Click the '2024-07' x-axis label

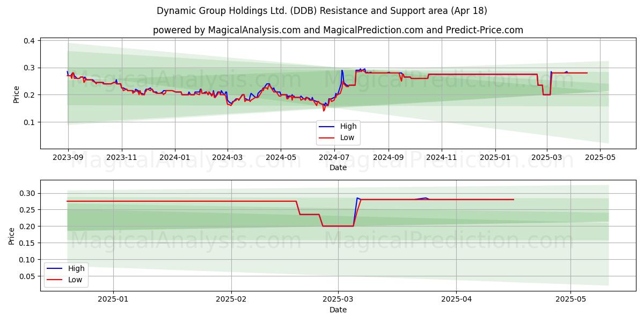point(334,158)
